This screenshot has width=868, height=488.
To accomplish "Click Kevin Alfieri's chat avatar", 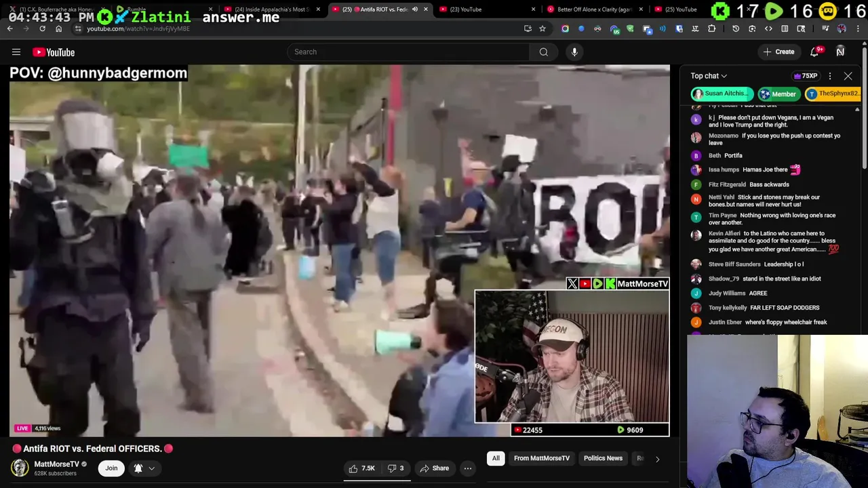I will tap(696, 235).
